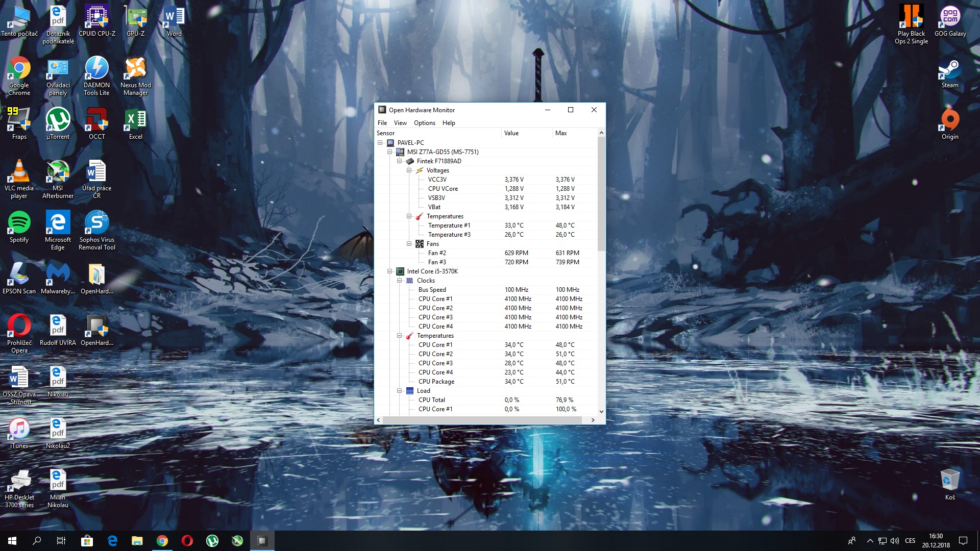Select the CPU Package temperature row

pos(436,382)
